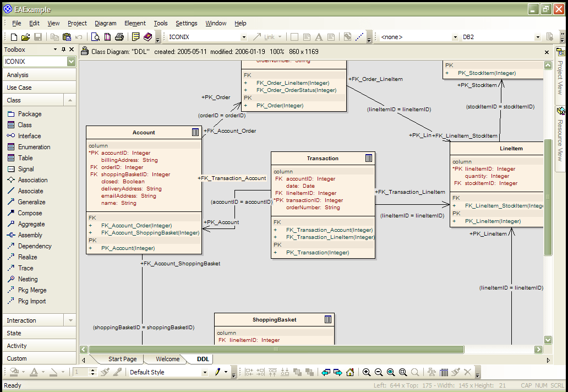
Task: Open the ICONIX technology dropdown
Action: click(x=244, y=37)
